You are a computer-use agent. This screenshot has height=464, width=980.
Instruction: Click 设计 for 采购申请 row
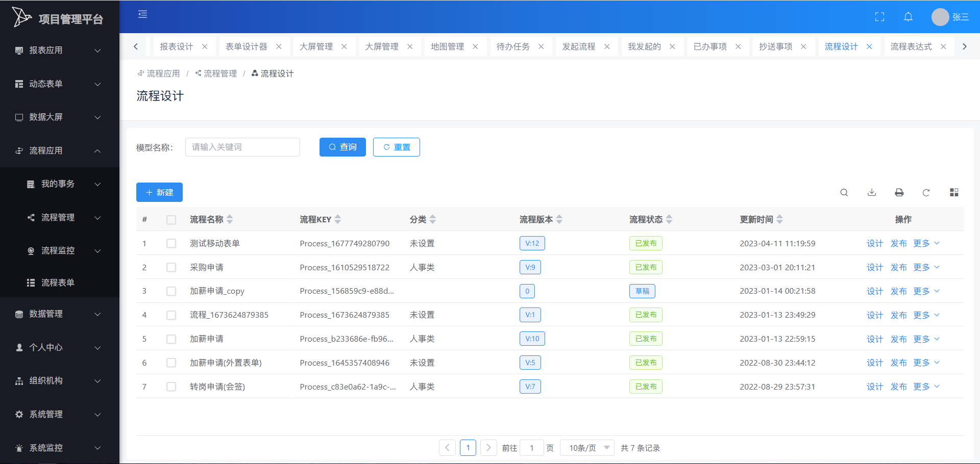coord(874,267)
